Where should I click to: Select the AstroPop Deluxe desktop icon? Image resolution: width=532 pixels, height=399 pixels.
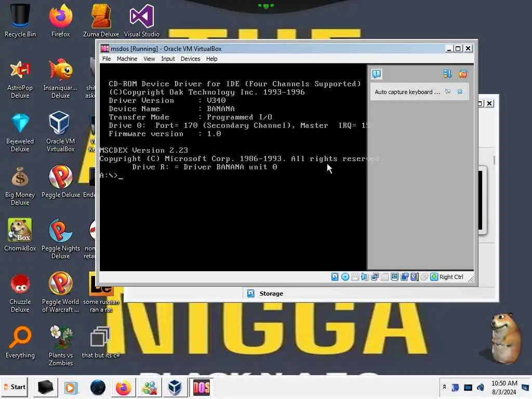tap(20, 79)
